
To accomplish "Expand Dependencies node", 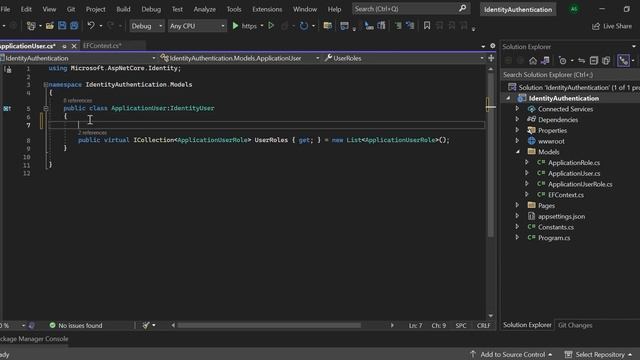I will pos(517,120).
